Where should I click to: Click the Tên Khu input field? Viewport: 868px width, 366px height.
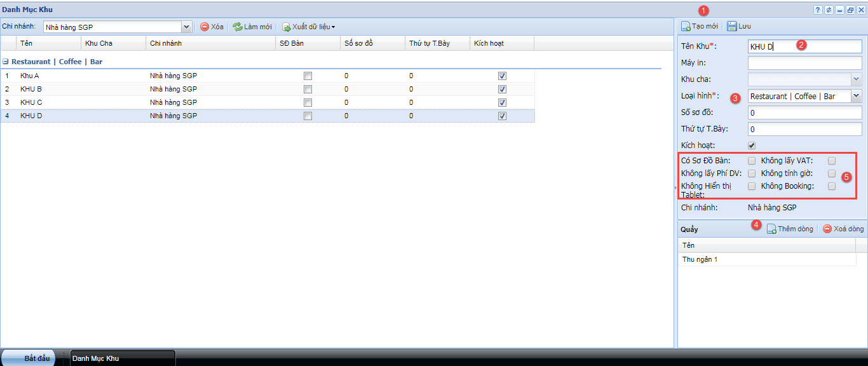tap(804, 46)
